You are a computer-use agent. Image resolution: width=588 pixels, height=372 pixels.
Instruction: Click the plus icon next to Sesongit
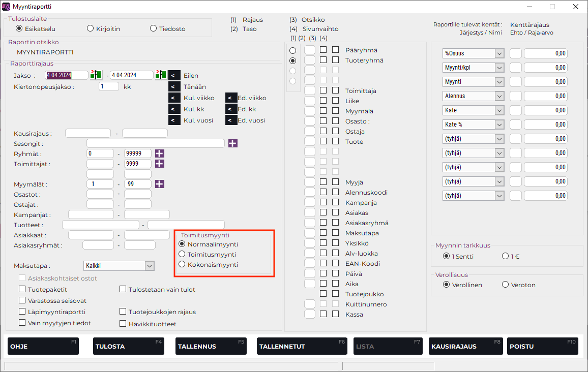click(233, 143)
